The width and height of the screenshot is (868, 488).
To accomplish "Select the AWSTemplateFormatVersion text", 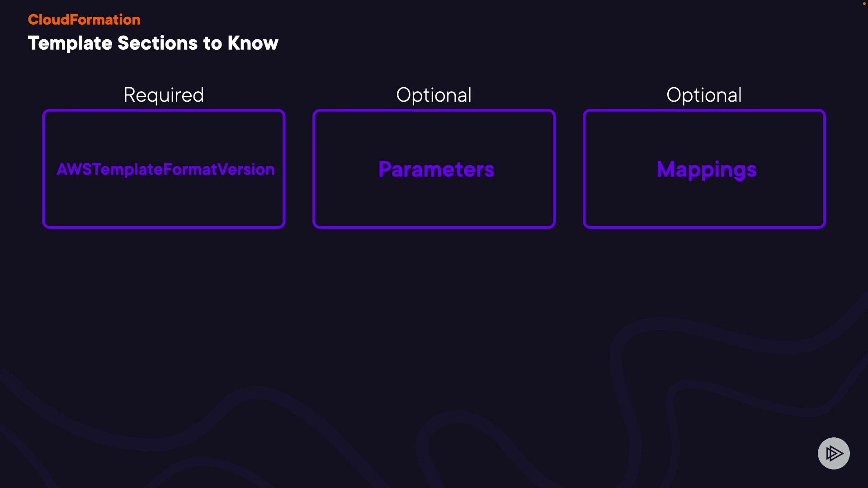I will click(165, 169).
